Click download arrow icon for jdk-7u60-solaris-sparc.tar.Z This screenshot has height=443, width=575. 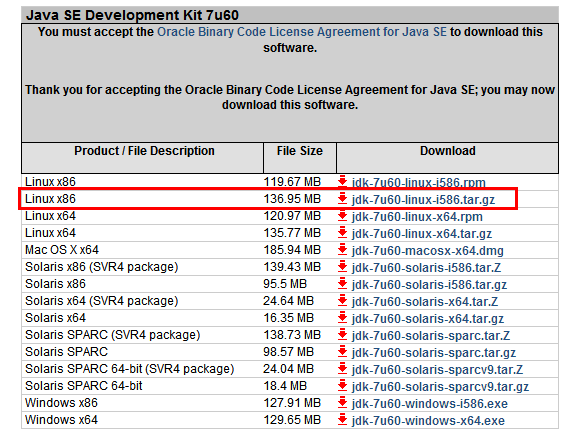(343, 334)
